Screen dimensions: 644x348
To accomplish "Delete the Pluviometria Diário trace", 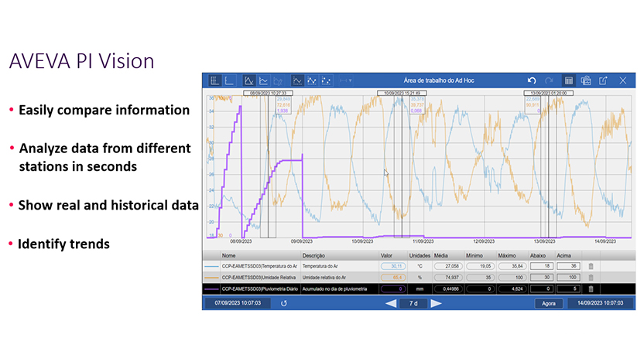I will point(591,289).
